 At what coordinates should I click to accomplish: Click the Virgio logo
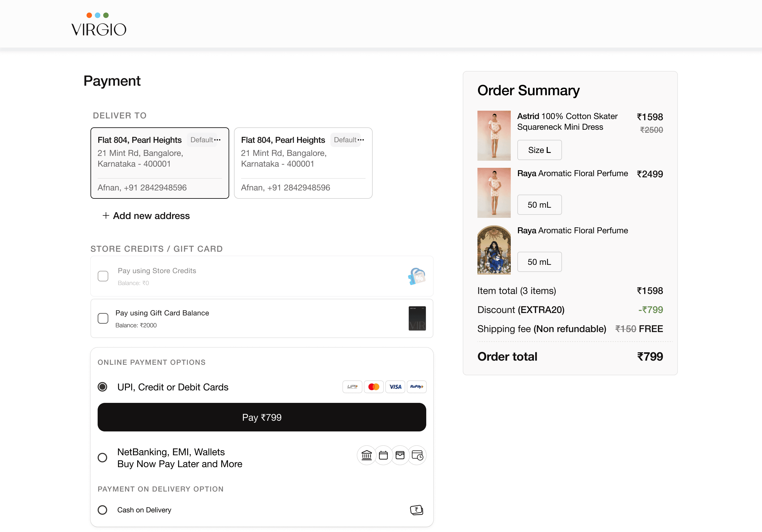coord(99,24)
